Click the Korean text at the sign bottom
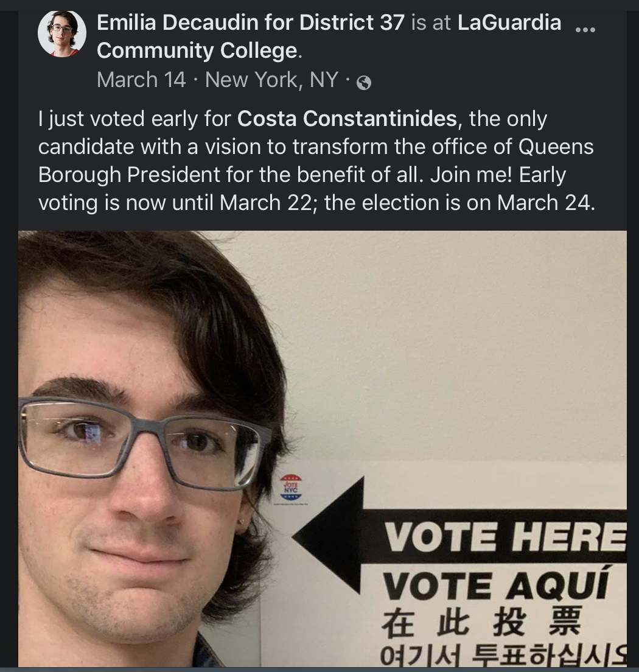Screen dimensions: 639x672 (503, 655)
